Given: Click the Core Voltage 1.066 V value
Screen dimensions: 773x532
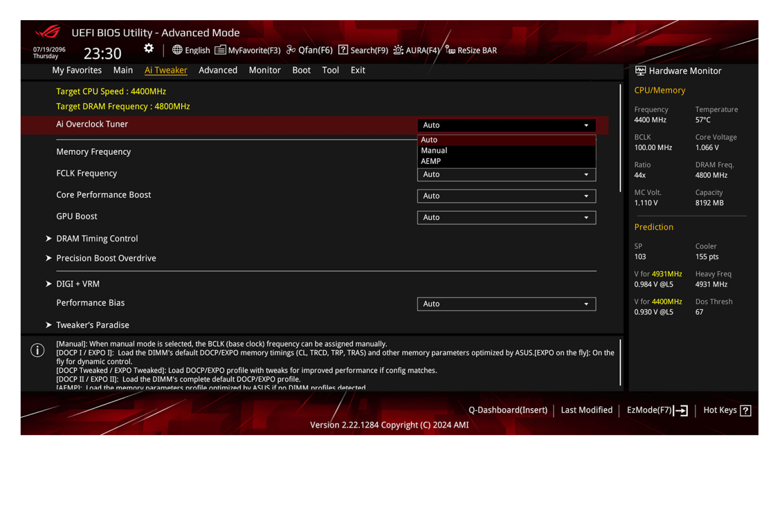Looking at the screenshot, I should click(x=707, y=147).
